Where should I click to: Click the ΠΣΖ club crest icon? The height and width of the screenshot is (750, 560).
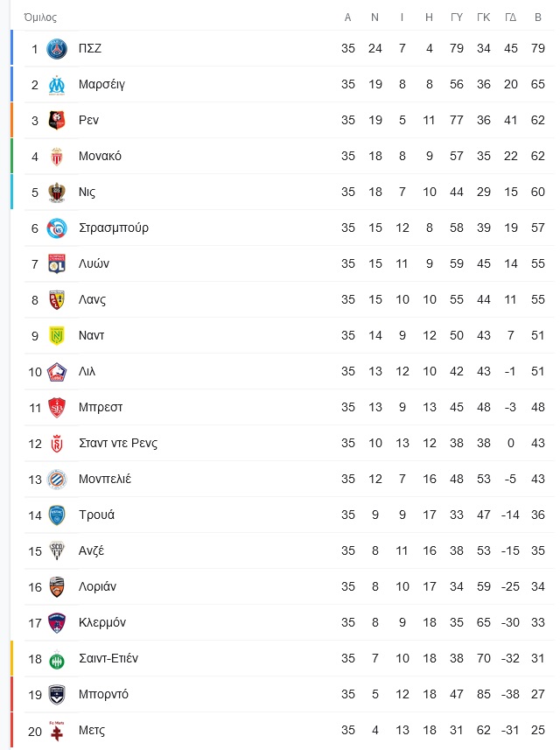click(x=57, y=49)
